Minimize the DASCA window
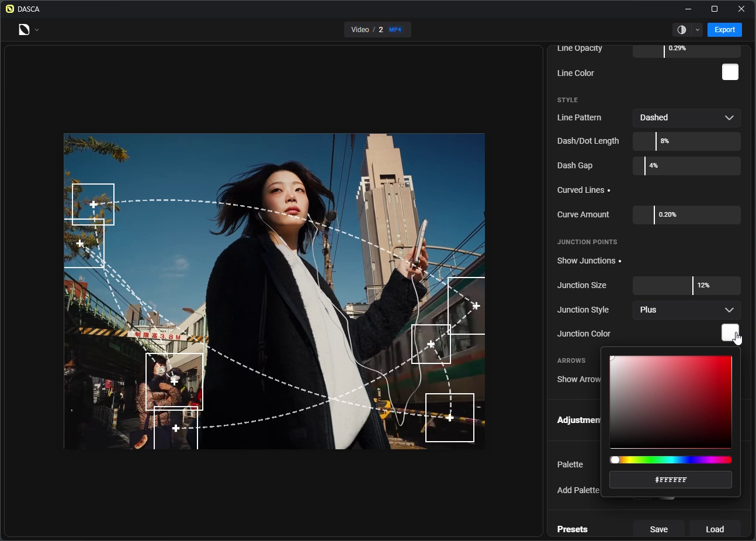The height and width of the screenshot is (541, 756). [x=688, y=9]
